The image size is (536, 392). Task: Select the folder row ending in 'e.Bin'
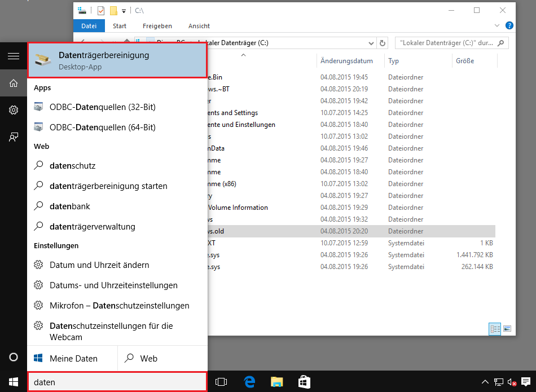tap(352, 77)
